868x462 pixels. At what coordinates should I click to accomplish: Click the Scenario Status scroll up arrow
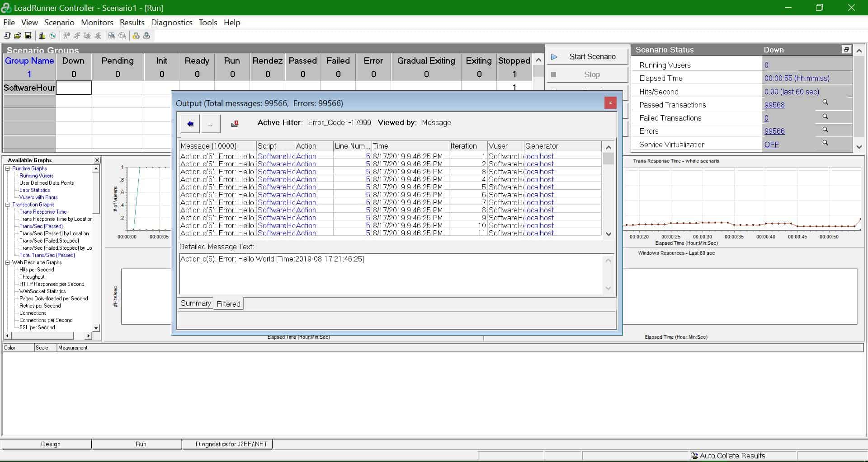point(859,51)
